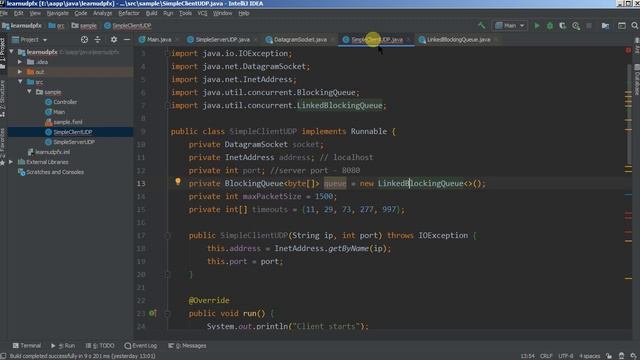Image resolution: width=640 pixels, height=360 pixels.
Task: Start debugging with the bug icon
Action: 550,25
